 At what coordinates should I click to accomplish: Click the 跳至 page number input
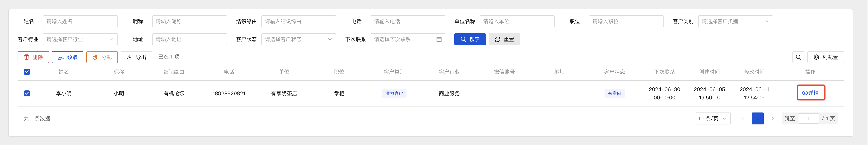[808, 118]
